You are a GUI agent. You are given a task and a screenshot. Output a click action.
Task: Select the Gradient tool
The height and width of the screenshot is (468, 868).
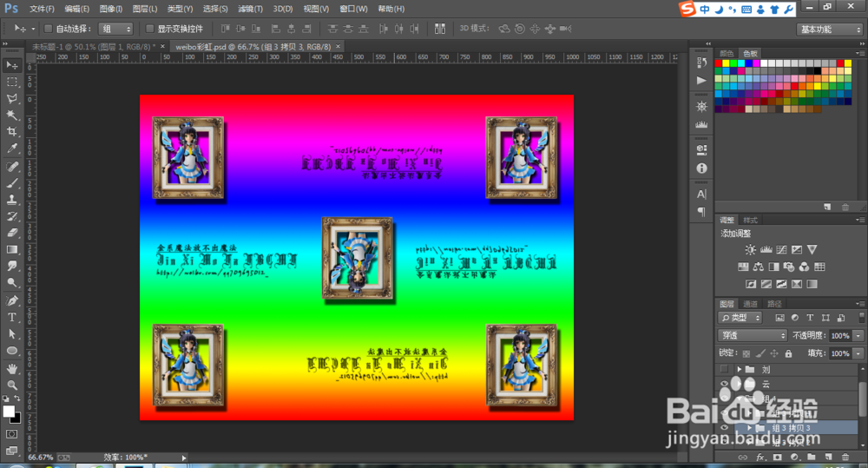click(11, 250)
